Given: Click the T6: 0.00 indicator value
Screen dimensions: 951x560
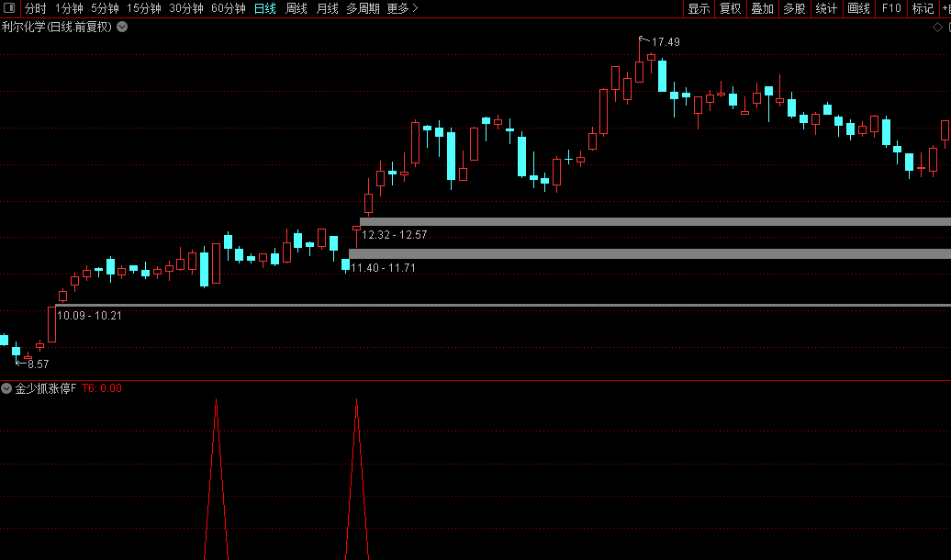Looking at the screenshot, I should (x=102, y=388).
